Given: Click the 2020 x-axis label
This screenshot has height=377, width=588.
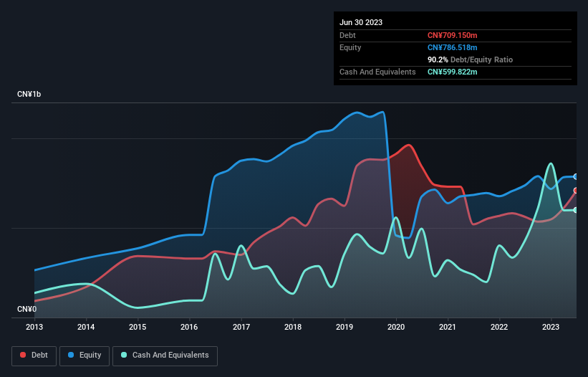Looking at the screenshot, I should (396, 327).
